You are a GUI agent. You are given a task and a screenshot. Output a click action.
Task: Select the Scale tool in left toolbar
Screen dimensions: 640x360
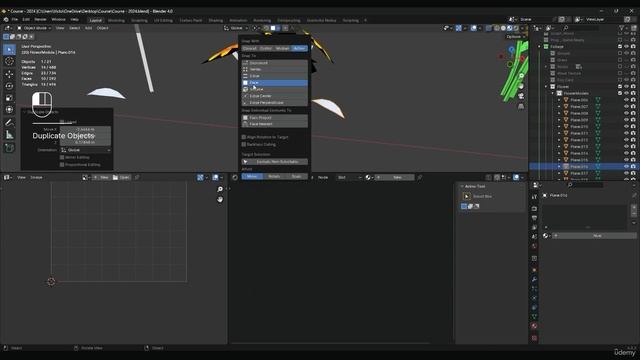(9, 98)
